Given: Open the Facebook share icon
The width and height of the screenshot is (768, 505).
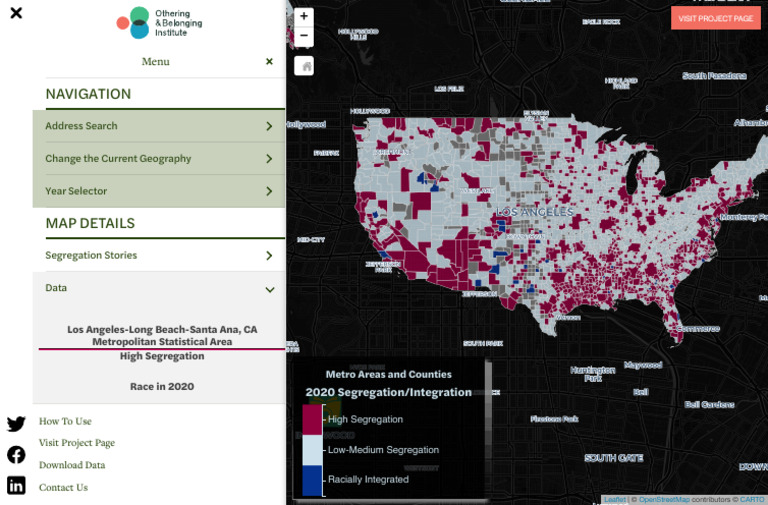Looking at the screenshot, I should 16,455.
